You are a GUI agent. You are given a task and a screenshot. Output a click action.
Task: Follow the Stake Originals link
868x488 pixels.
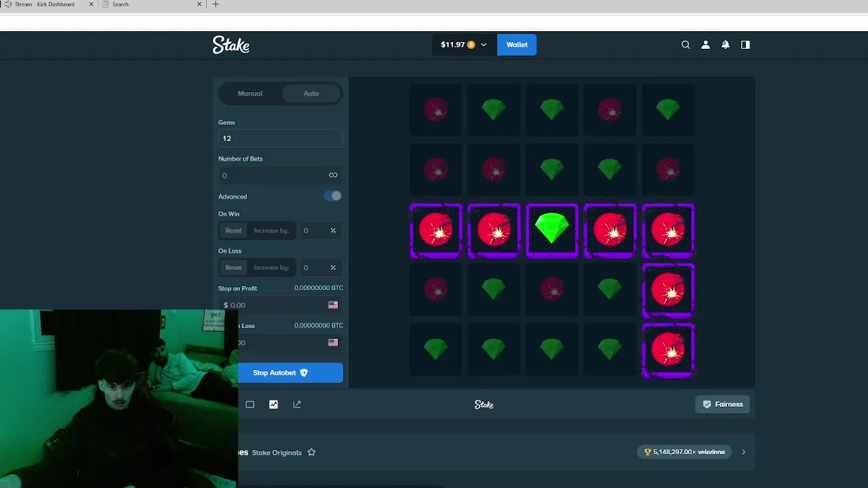click(x=277, y=452)
